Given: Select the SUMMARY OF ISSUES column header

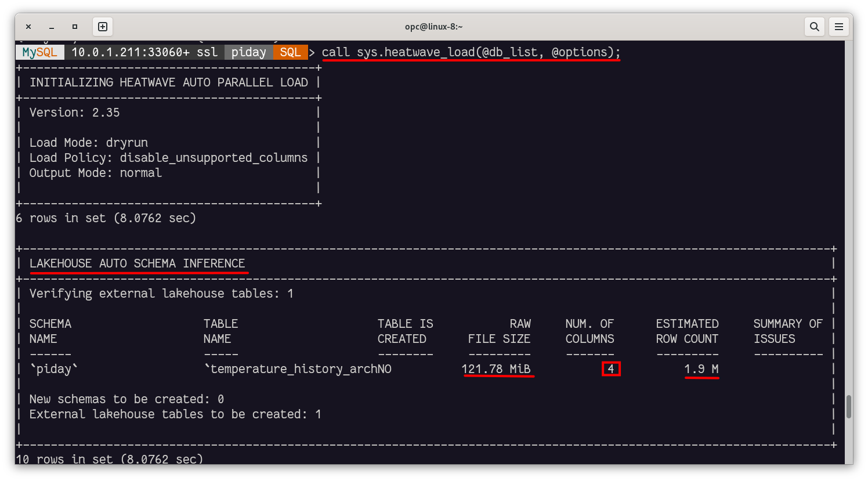Looking at the screenshot, I should pos(788,331).
